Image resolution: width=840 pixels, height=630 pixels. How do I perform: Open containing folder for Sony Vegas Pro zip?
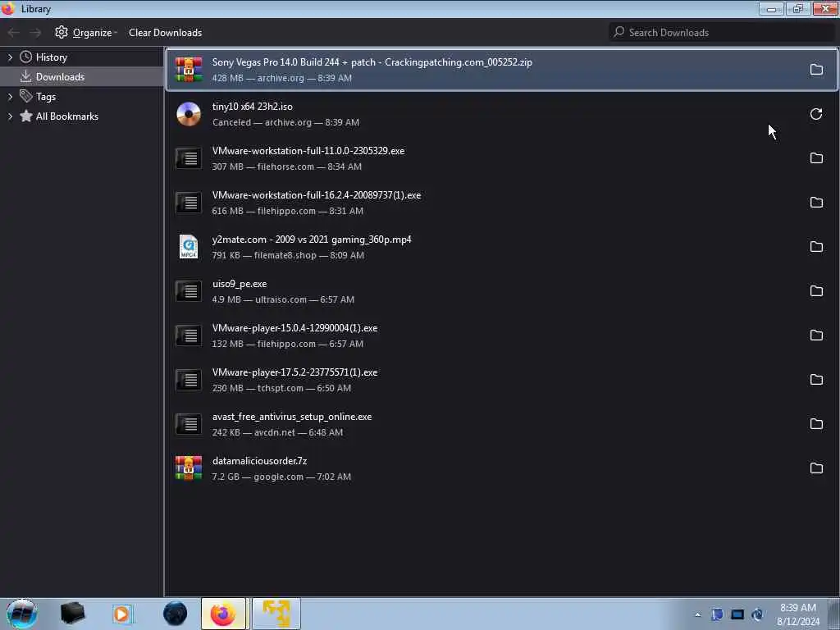pyautogui.click(x=816, y=70)
